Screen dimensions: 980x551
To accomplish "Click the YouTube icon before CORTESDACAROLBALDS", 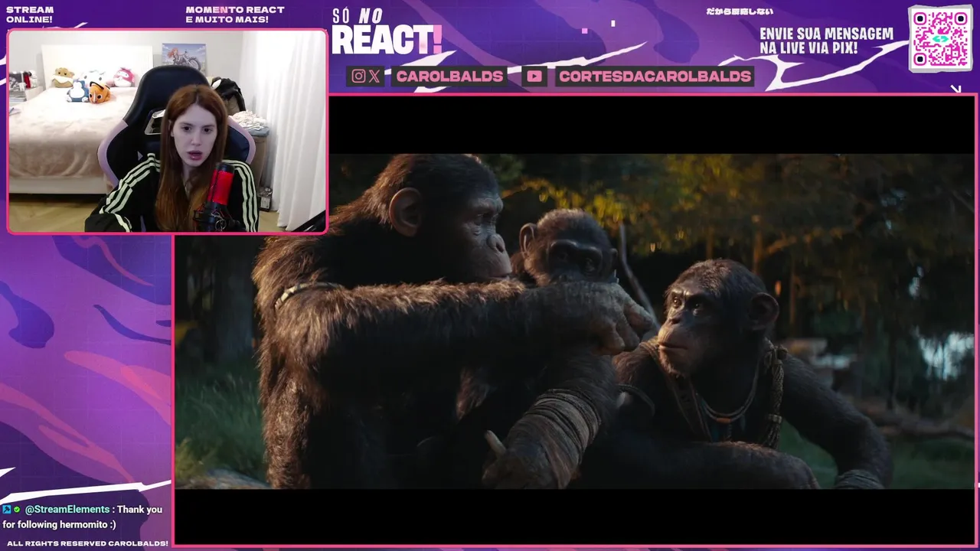I will (x=534, y=76).
